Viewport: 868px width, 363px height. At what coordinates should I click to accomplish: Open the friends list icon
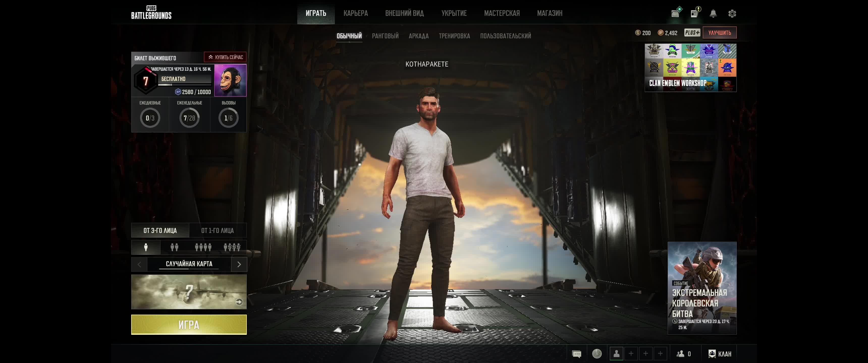683,354
